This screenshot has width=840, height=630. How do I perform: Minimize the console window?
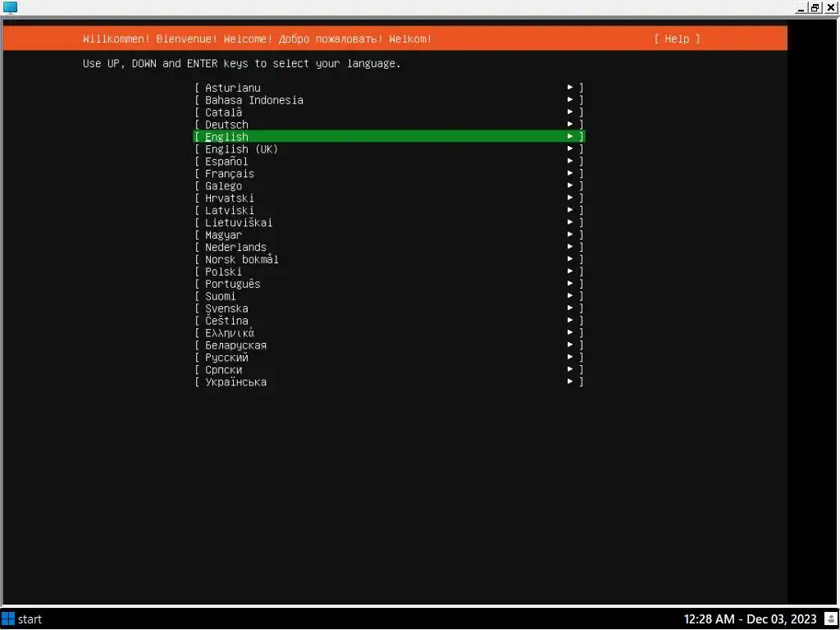(802, 7)
